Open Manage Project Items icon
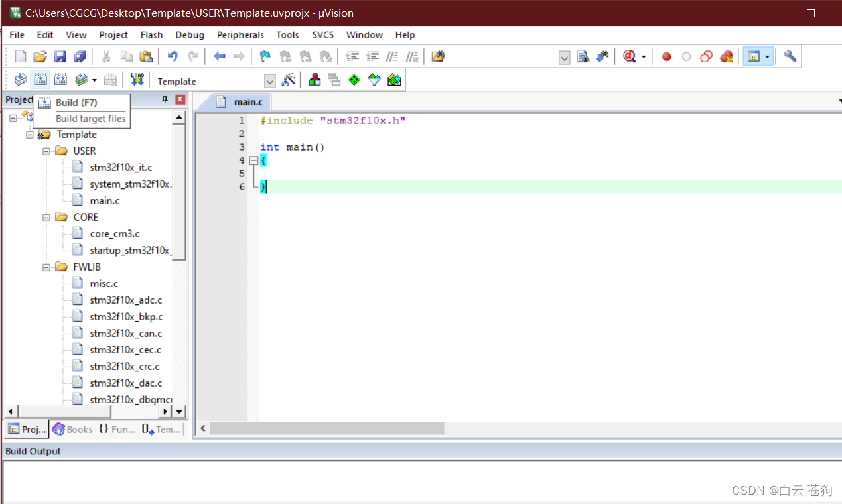 [315, 80]
